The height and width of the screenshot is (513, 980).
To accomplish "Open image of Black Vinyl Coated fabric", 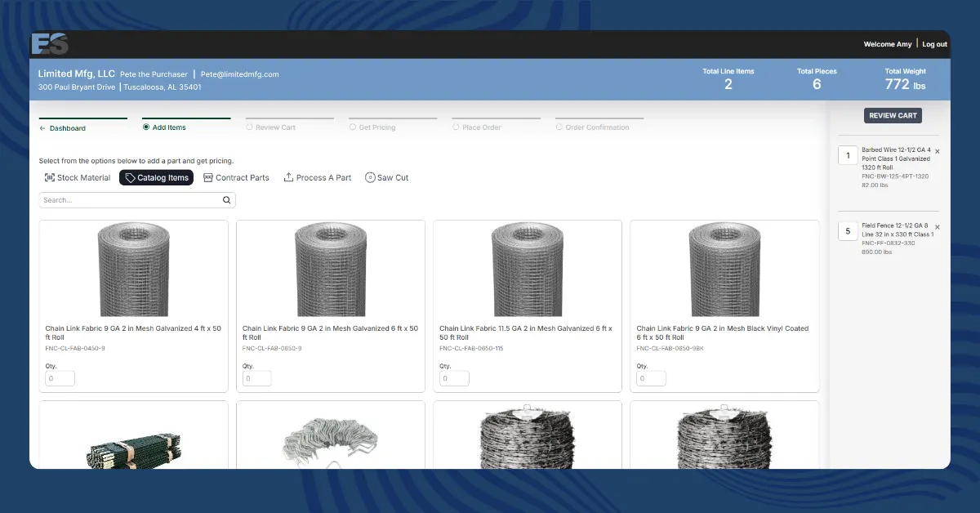I will point(724,270).
